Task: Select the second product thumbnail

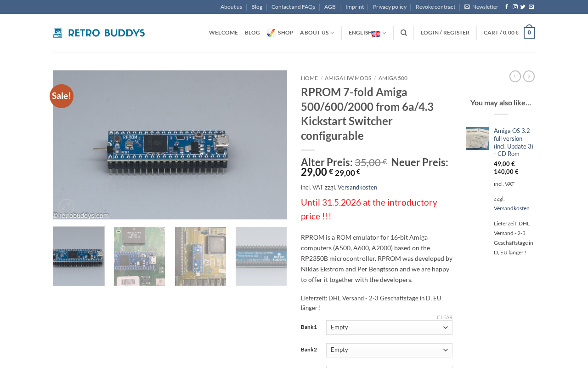Action: 139,256
